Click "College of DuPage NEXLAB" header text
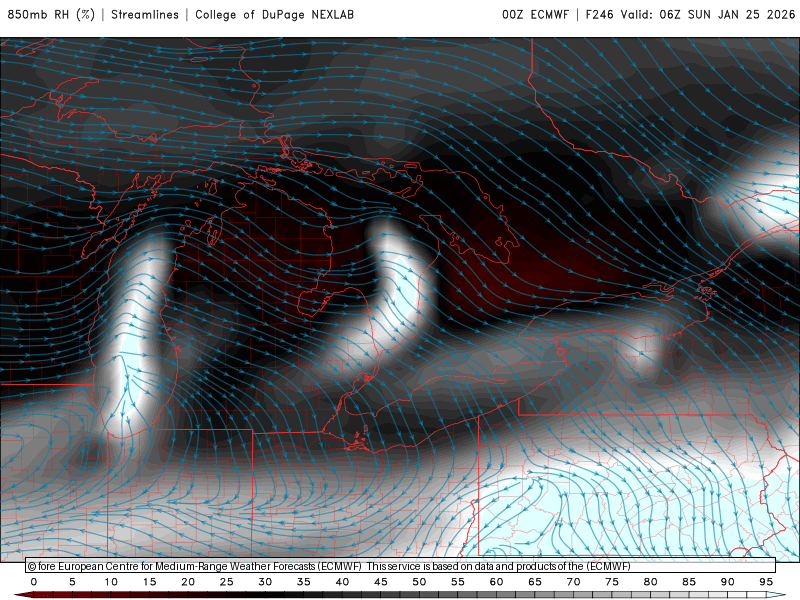Screen dimensions: 800x600 (274, 14)
